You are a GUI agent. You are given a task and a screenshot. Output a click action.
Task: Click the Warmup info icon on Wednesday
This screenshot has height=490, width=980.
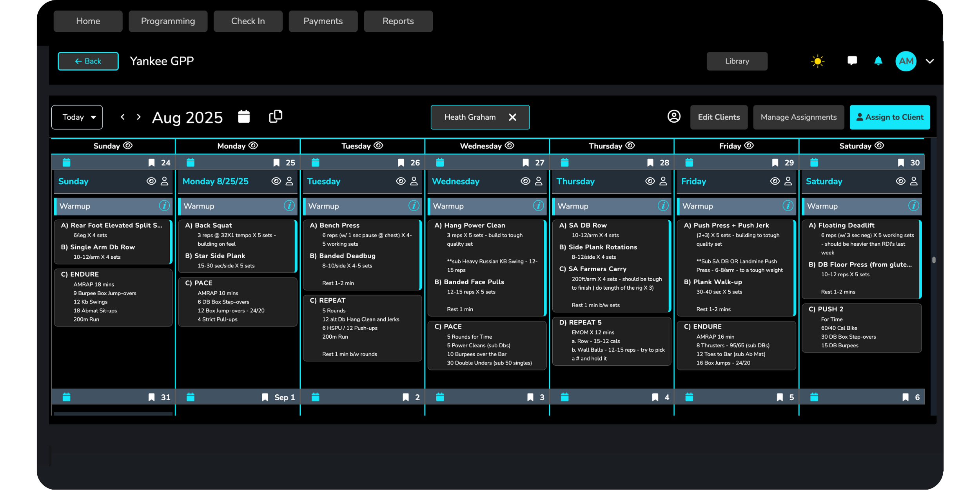point(538,206)
